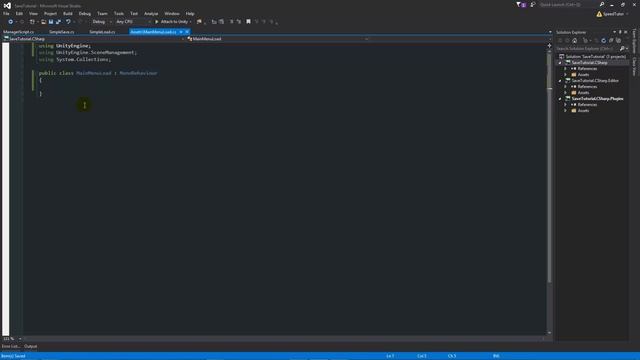Save the current file with the floppy icon

pos(51,22)
